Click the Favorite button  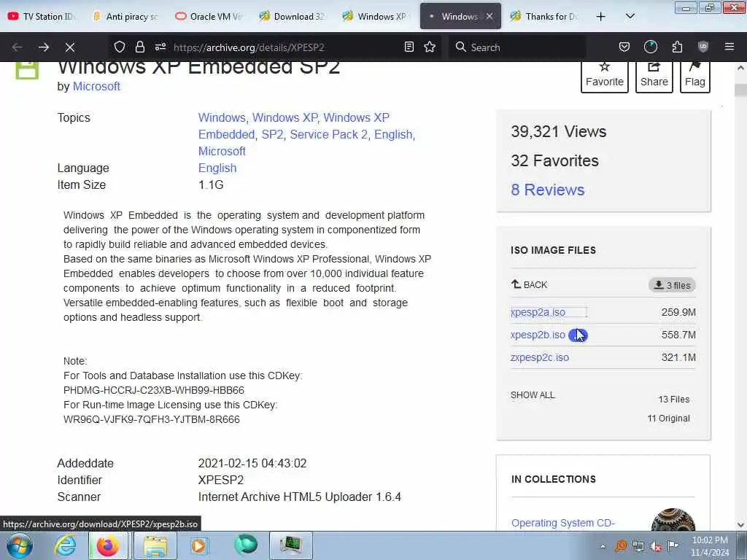(x=605, y=76)
